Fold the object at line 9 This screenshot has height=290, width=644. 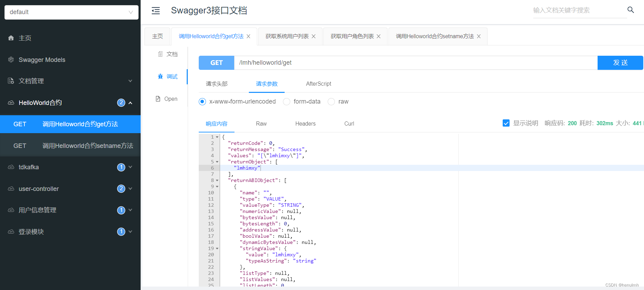point(217,186)
